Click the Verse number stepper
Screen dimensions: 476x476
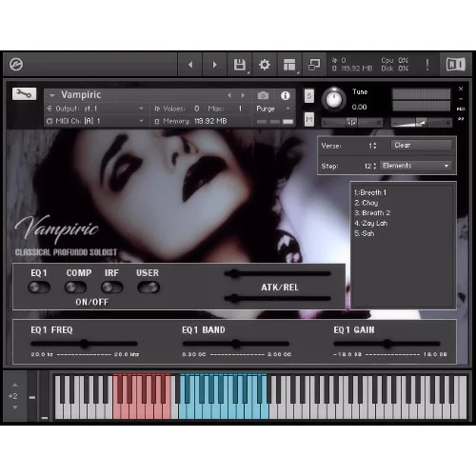[x=375, y=146]
